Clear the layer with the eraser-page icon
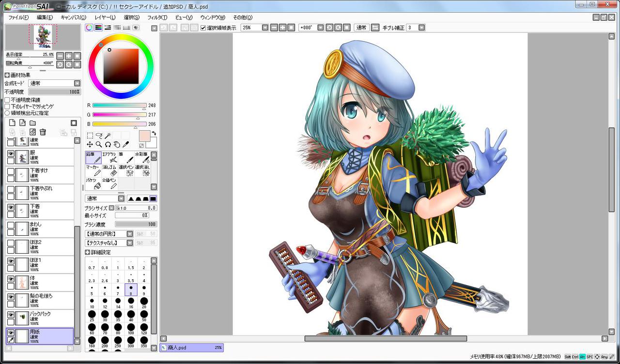 pyautogui.click(x=32, y=132)
